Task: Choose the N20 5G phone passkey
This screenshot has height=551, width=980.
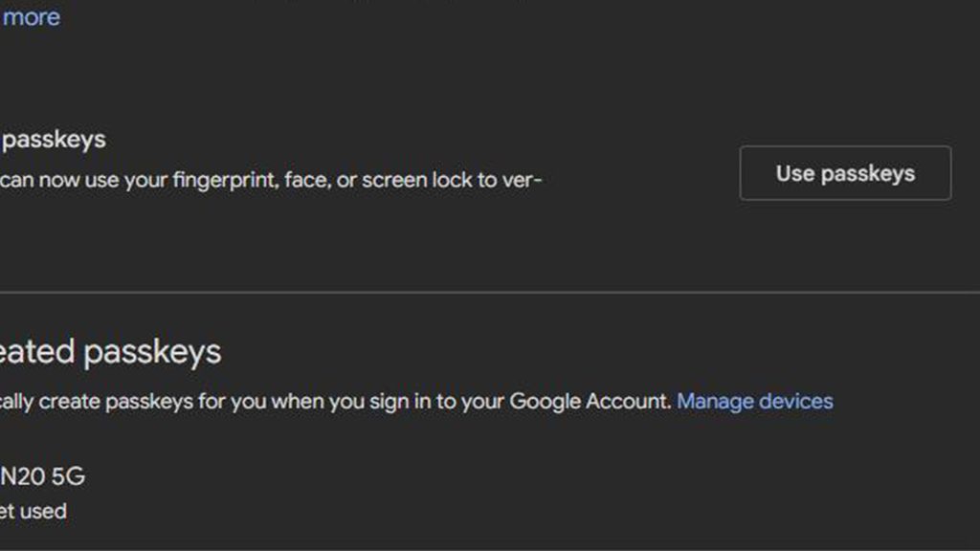Action: pos(43,476)
